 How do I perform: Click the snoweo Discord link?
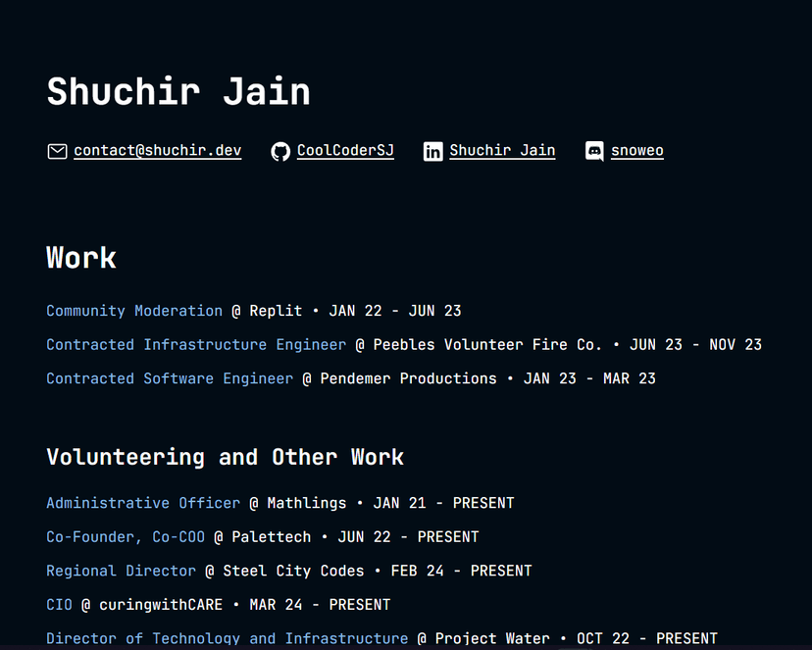[636, 151]
